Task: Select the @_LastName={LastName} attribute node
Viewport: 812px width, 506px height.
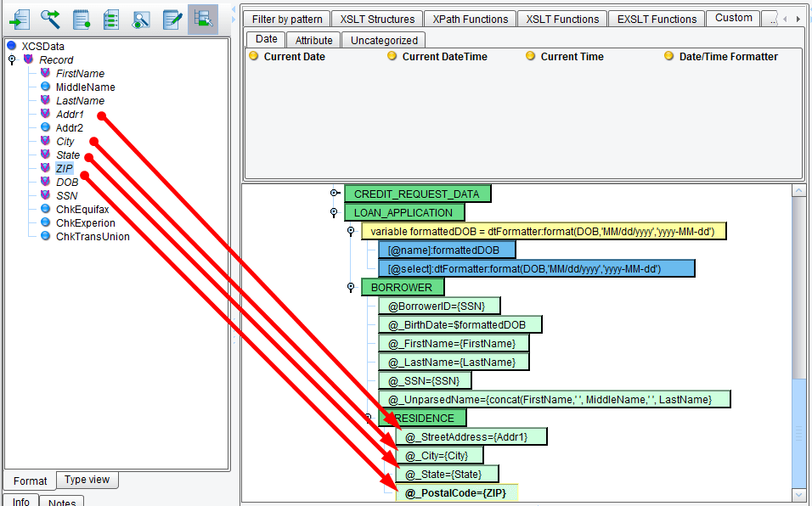Action: pyautogui.click(x=454, y=362)
